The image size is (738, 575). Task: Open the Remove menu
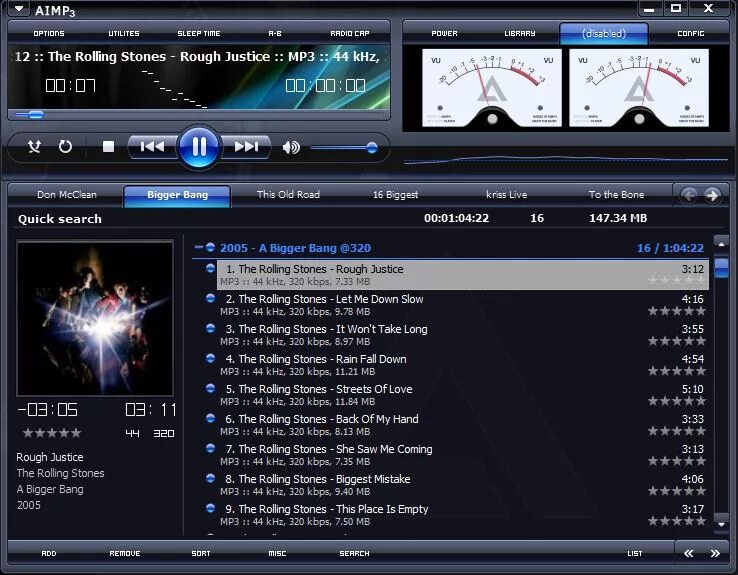[x=125, y=553]
